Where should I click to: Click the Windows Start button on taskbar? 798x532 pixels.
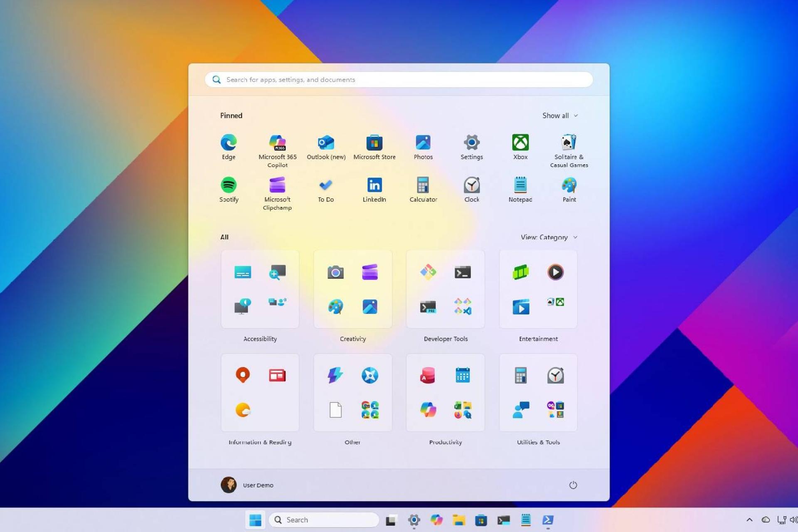pos(255,520)
